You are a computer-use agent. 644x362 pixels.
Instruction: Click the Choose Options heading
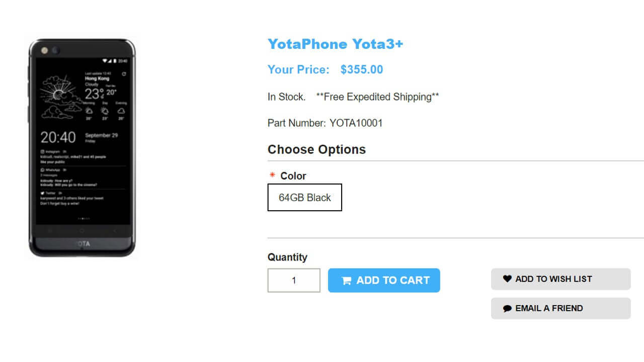click(x=316, y=149)
